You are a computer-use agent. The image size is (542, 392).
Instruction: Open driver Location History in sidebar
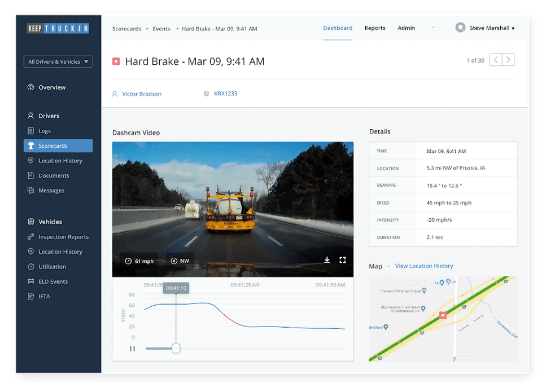60,161
